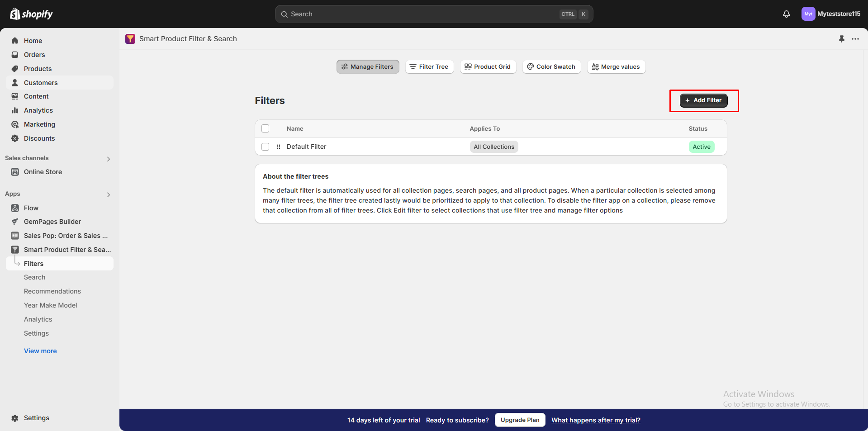Open 'What happens after my trial?' link
This screenshot has height=431, width=868.
point(596,420)
